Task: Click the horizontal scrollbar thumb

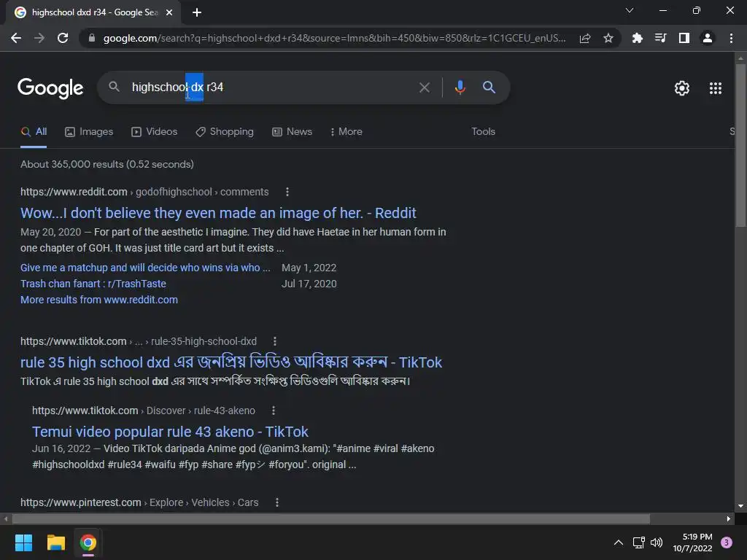Action: 331,518
